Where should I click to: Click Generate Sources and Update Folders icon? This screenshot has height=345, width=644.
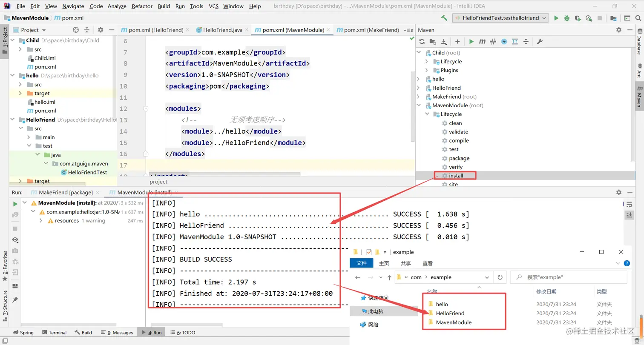click(433, 42)
